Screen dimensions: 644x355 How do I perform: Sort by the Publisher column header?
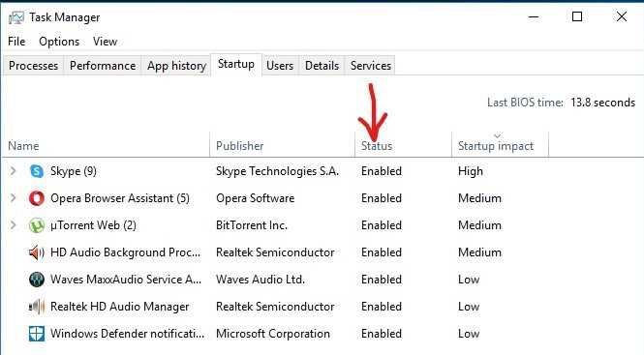pos(240,146)
